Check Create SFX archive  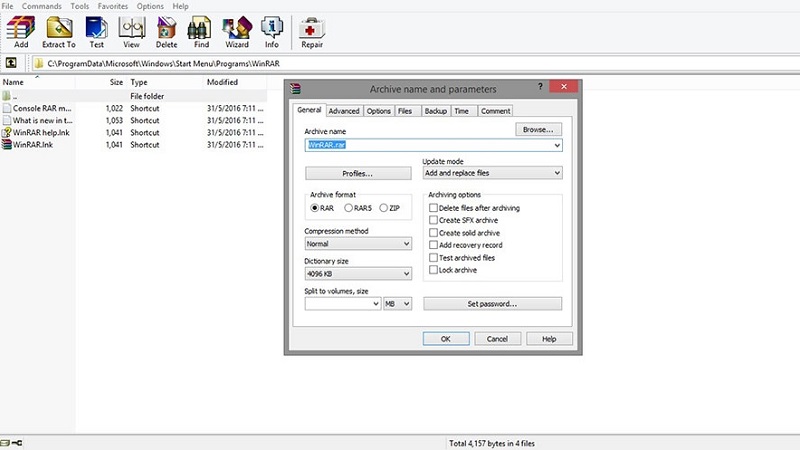(433, 220)
